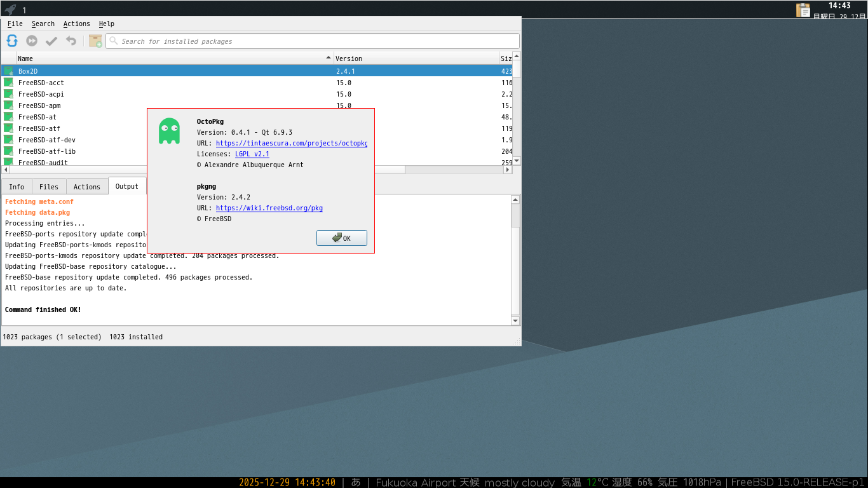Image resolution: width=868 pixels, height=488 pixels.
Task: Select the Output tab
Action: click(127, 186)
